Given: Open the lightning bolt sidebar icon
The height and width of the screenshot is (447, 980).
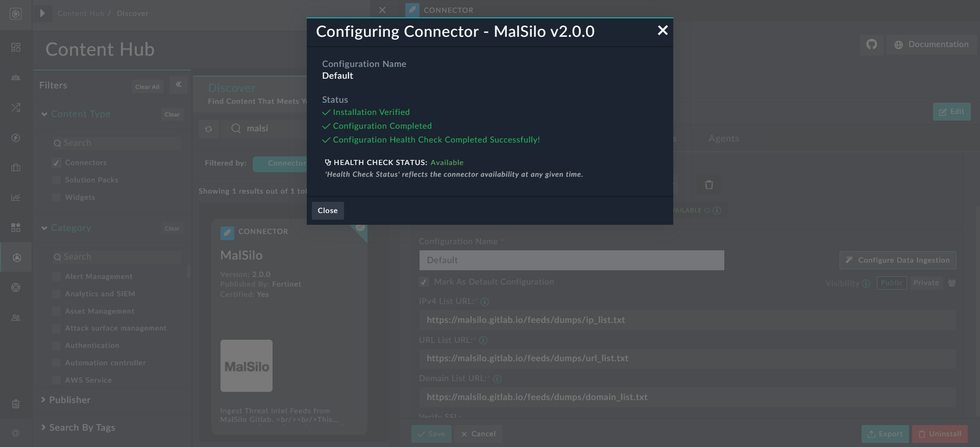Looking at the screenshot, I should [16, 138].
